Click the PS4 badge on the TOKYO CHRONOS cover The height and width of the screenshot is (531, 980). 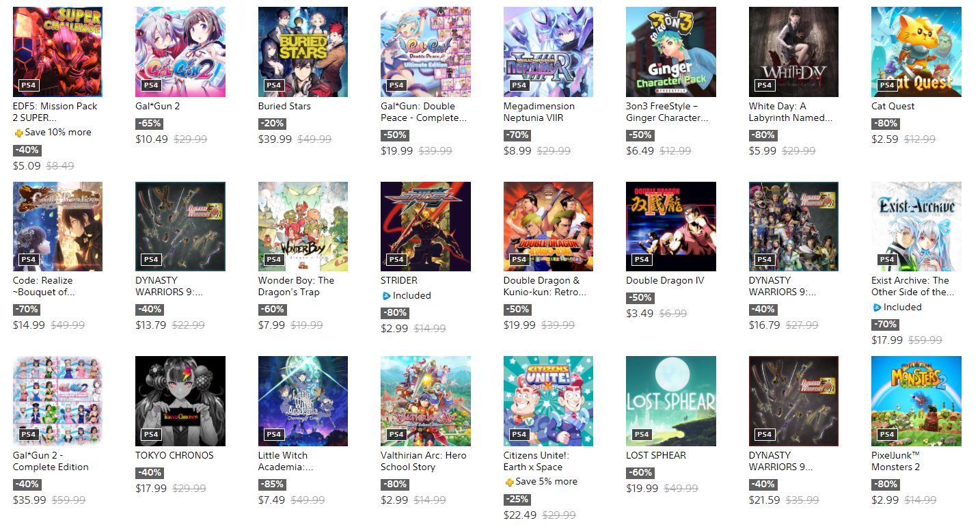(x=151, y=434)
